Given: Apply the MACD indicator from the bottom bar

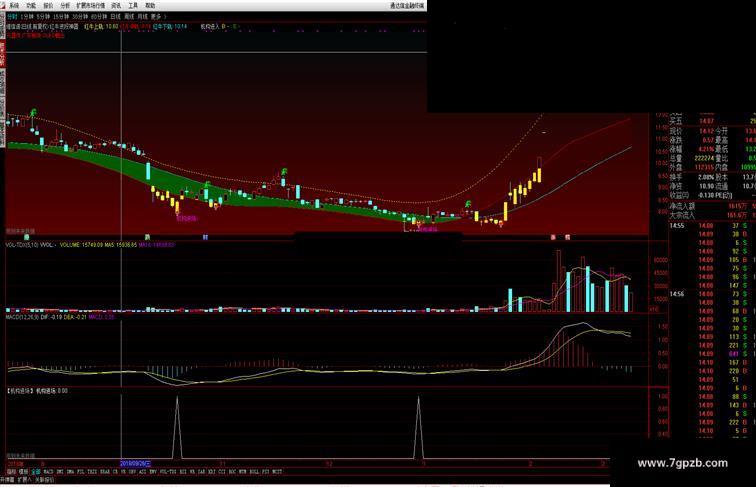Looking at the screenshot, I should point(48,472).
